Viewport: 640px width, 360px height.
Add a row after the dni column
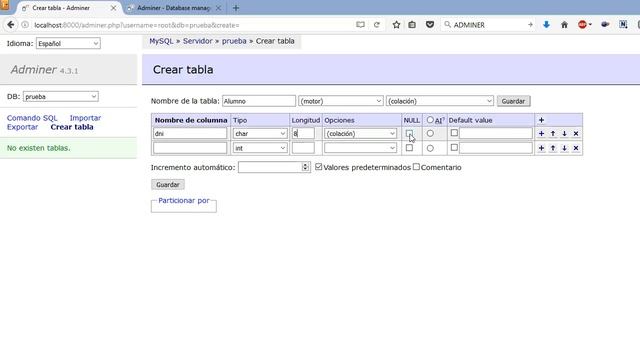(541, 133)
